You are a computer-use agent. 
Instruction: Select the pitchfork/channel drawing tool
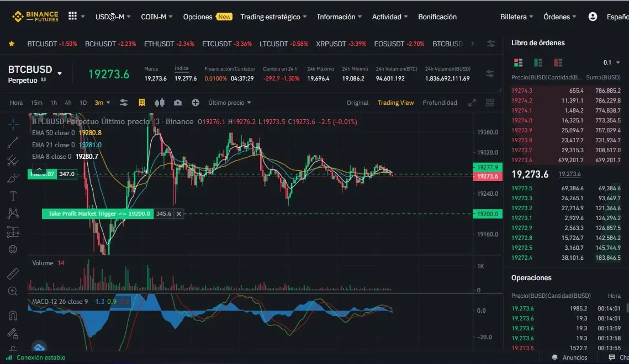[13, 160]
